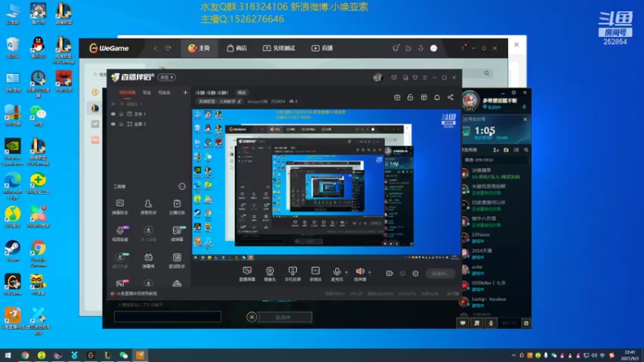
Task: Go to WeGame 主页 tab
Action: pyautogui.click(x=199, y=48)
